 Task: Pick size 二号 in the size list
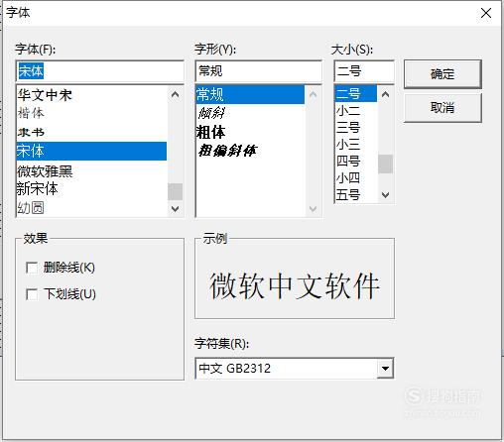356,94
